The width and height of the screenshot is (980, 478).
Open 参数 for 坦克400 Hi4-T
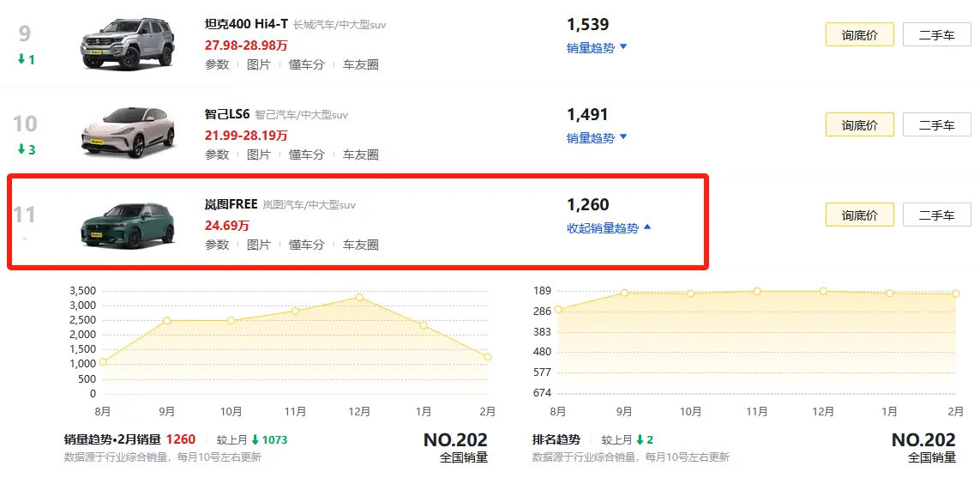tap(217, 64)
